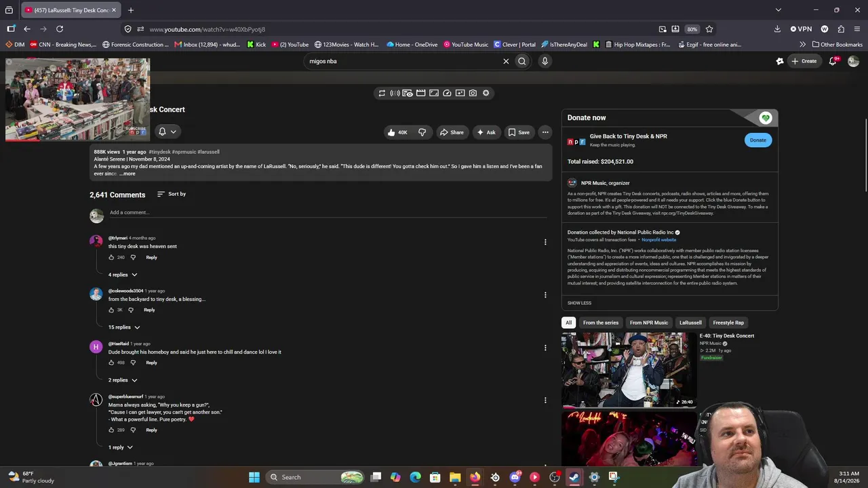Take a video screenshot with the camera icon

pos(473,93)
